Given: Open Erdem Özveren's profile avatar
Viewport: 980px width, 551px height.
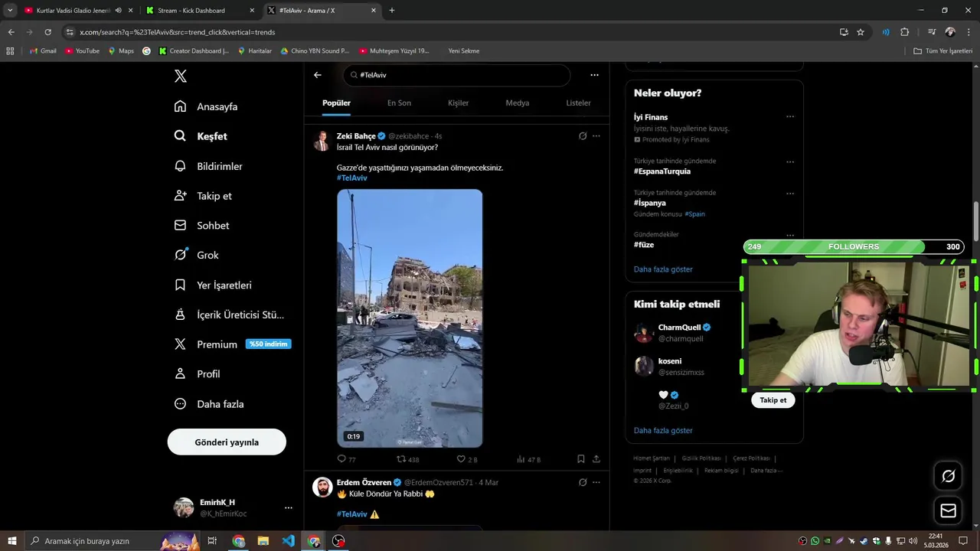Looking at the screenshot, I should [322, 487].
